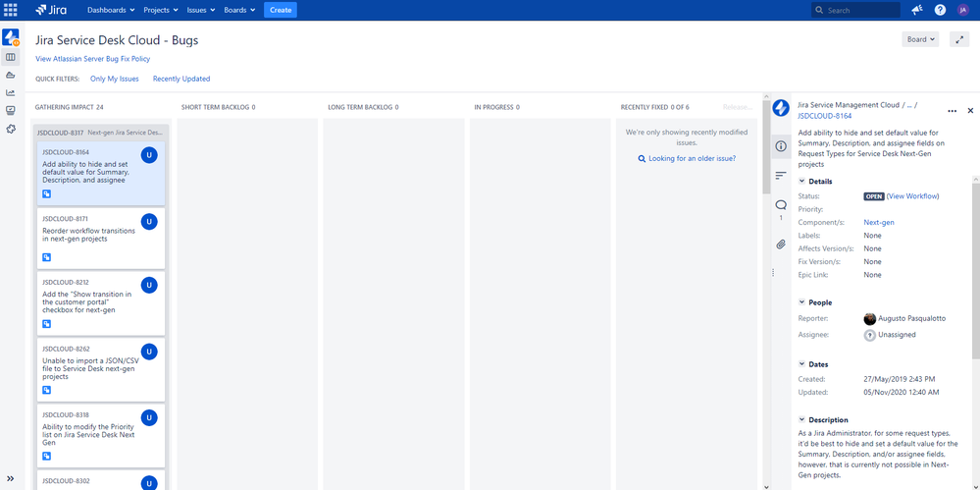Open the feedback megaphone icon
The width and height of the screenshot is (980, 490).
[917, 10]
